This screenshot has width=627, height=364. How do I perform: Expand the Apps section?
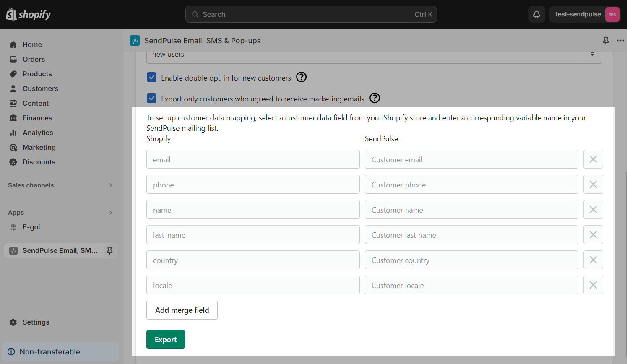[60, 213]
